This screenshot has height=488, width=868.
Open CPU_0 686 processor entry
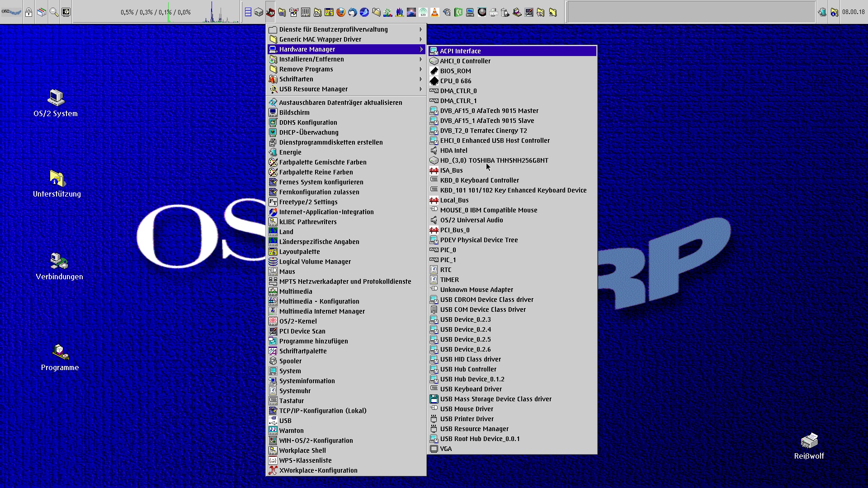click(512, 81)
